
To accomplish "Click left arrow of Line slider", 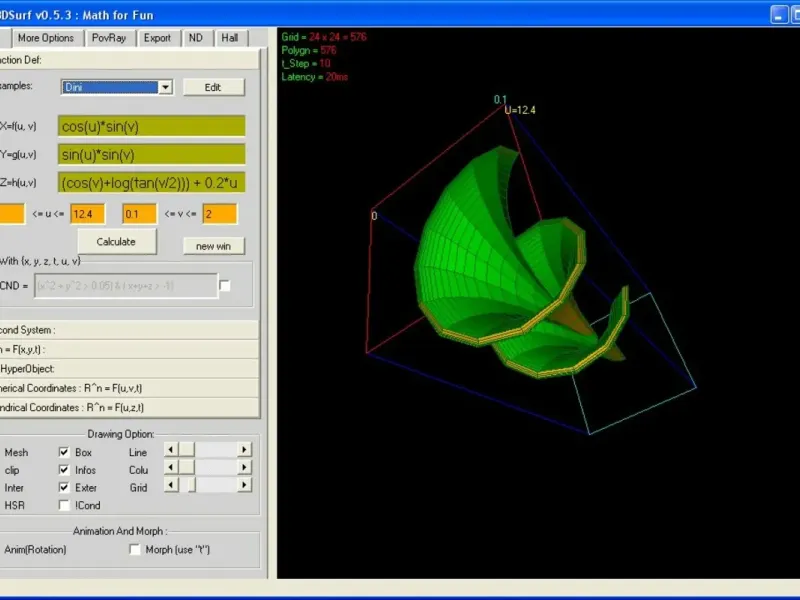I will coord(169,451).
